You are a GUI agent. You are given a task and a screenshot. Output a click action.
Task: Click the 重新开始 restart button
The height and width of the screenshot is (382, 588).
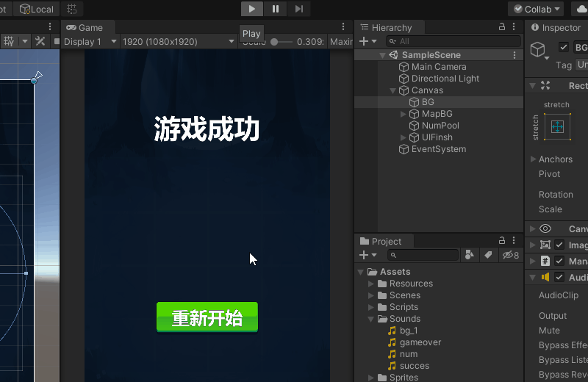(x=207, y=317)
